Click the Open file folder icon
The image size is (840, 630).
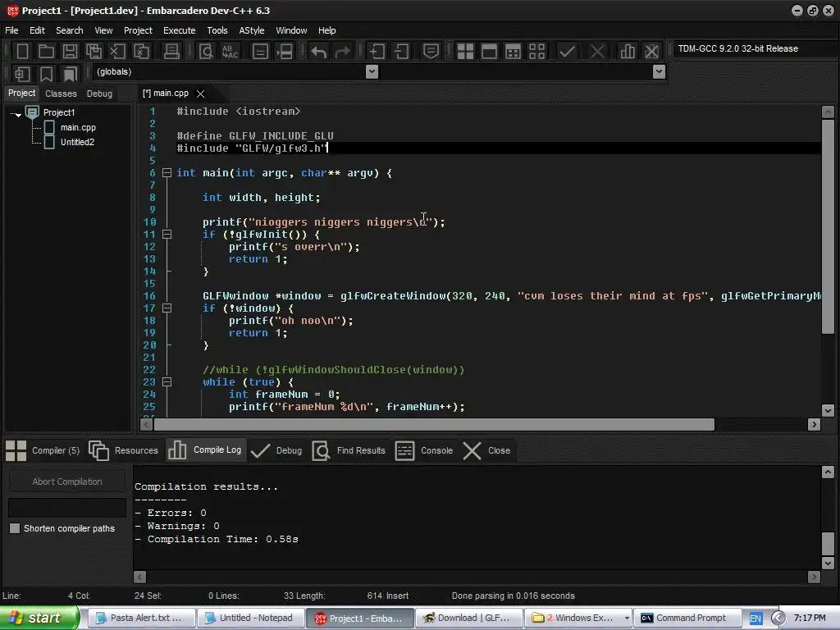click(46, 52)
